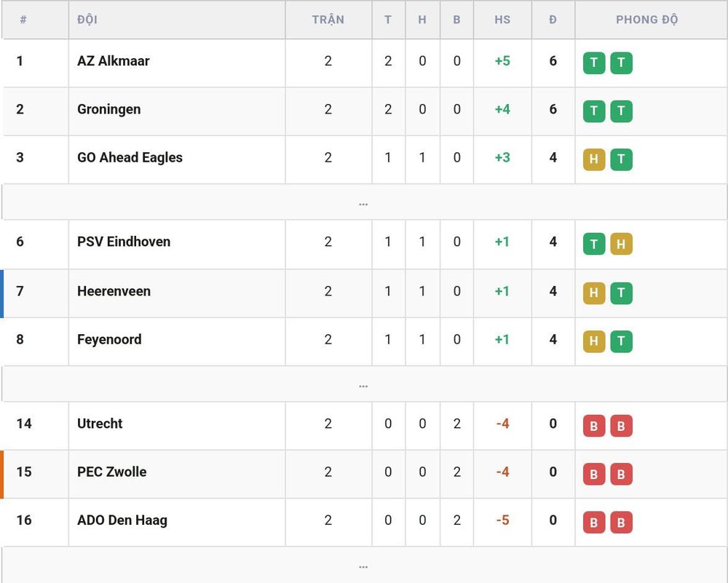The height and width of the screenshot is (583, 728).
Task: Sort by the TRẬN column header
Action: click(328, 20)
